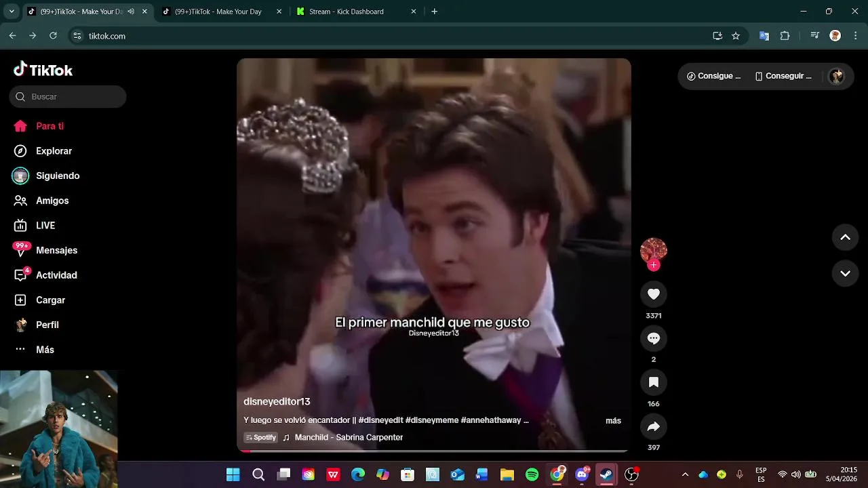Click the Consigue coins button
868x488 pixels.
[x=713, y=76]
